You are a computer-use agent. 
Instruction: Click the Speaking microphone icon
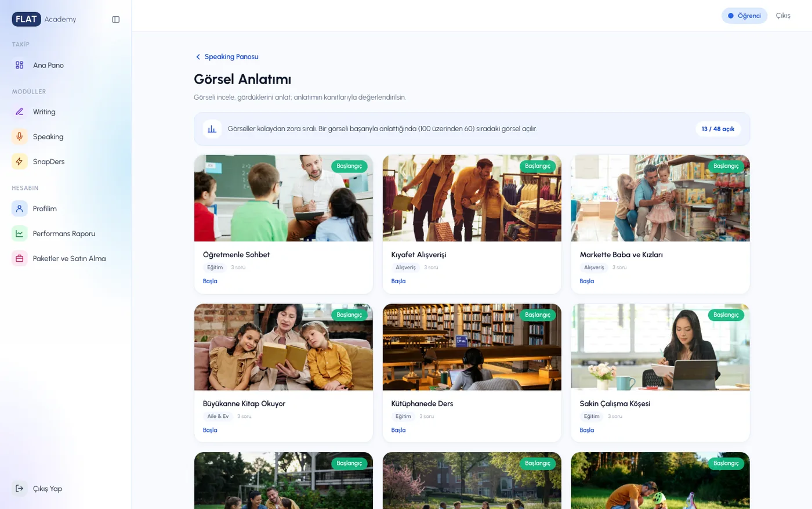pos(19,136)
